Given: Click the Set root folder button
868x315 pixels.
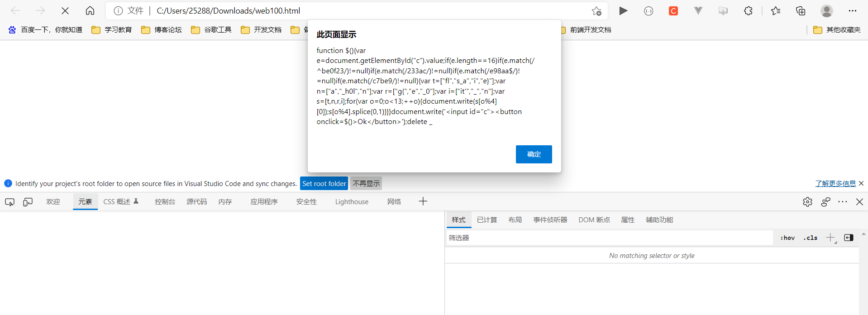Looking at the screenshot, I should point(324,183).
